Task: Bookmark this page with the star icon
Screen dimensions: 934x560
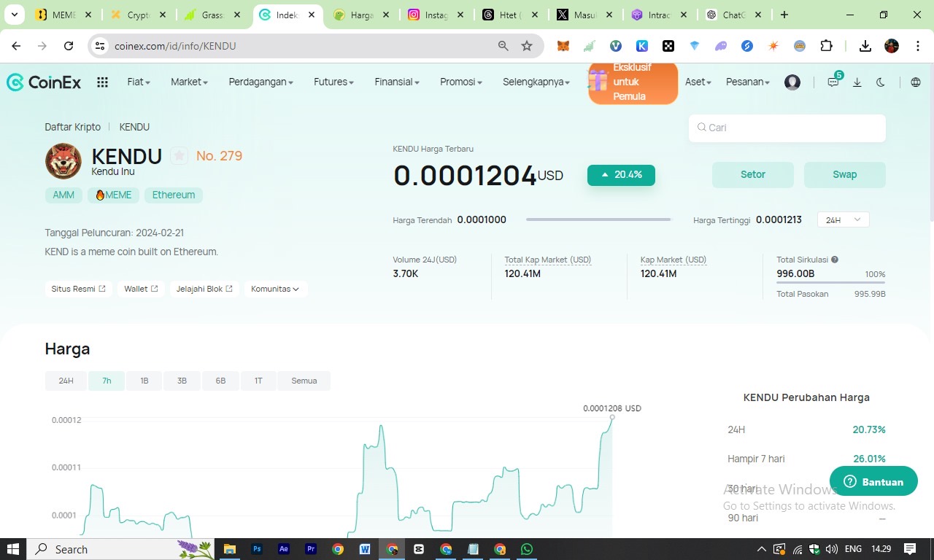Action: coord(527,46)
